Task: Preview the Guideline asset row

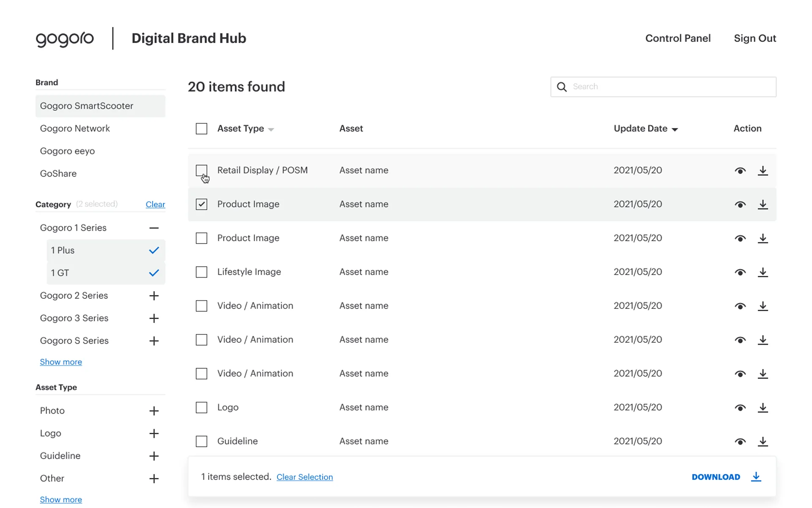Action: [740, 441]
